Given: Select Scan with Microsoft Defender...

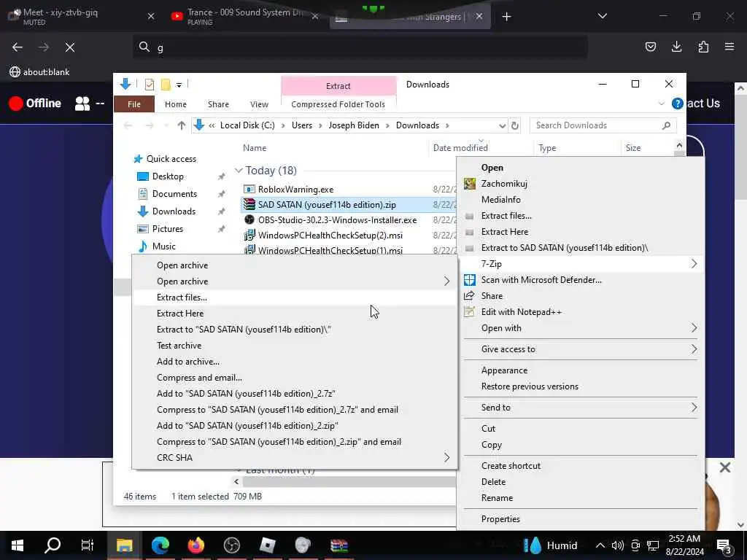Looking at the screenshot, I should pyautogui.click(x=580, y=280).
